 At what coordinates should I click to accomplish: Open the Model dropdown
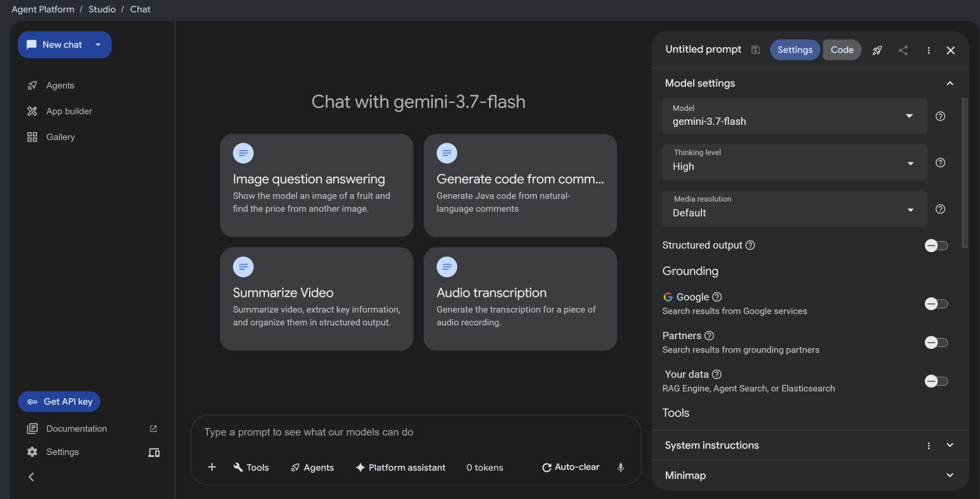tap(795, 116)
